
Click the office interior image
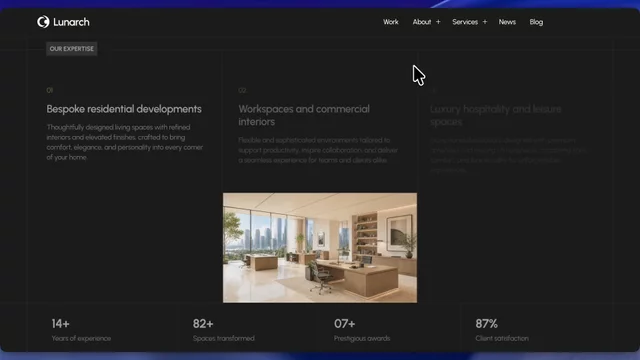(x=320, y=248)
